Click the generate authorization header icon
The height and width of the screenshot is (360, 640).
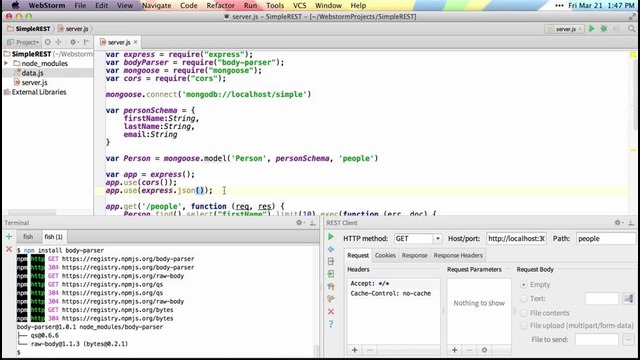click(x=331, y=287)
